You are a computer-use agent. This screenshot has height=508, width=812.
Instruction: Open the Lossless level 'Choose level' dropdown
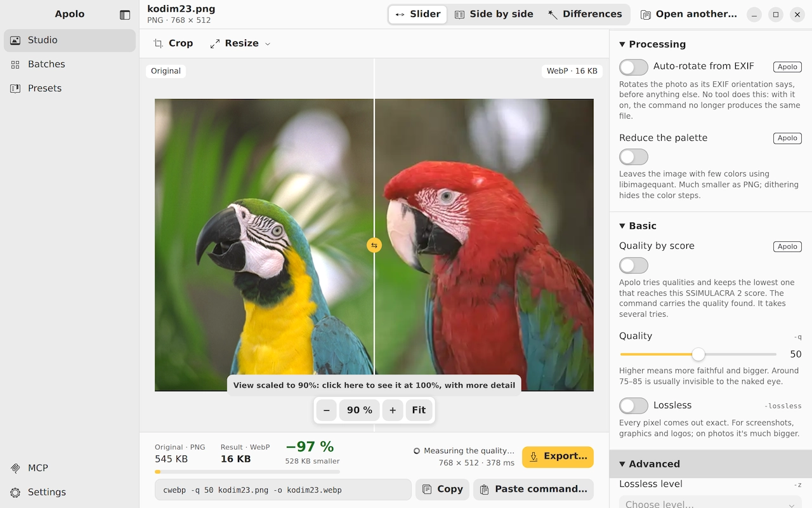click(x=710, y=503)
